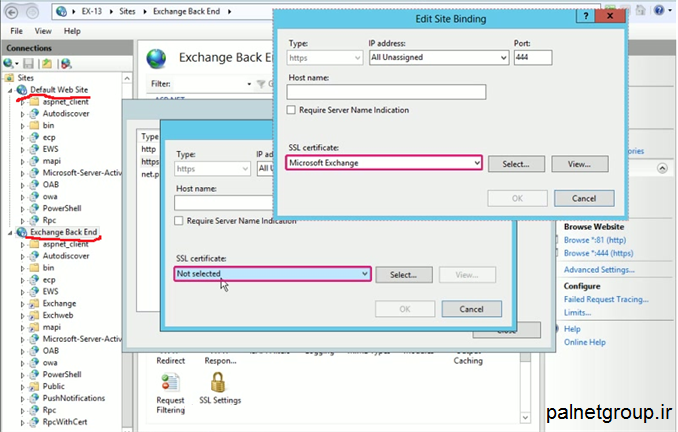
Task: Select the Sites node in Connections
Action: tap(26, 78)
